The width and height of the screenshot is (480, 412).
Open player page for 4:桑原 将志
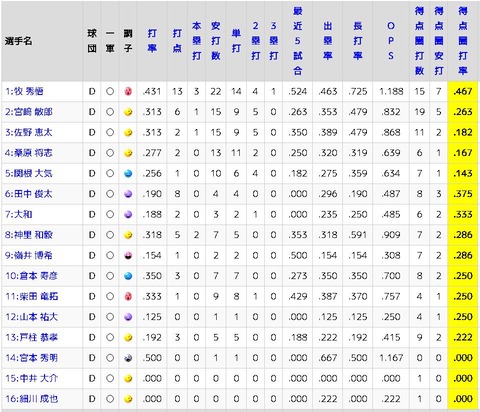coord(29,153)
